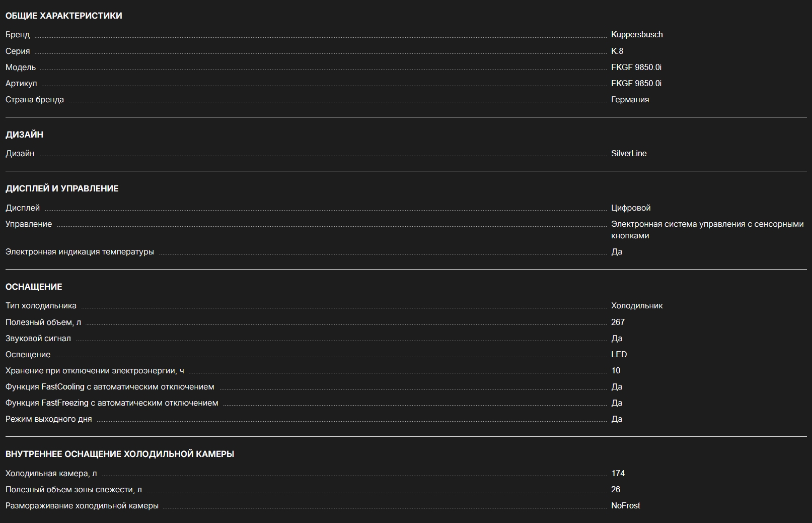This screenshot has height=523, width=812.
Task: Click the Германия country value
Action: pyautogui.click(x=630, y=99)
